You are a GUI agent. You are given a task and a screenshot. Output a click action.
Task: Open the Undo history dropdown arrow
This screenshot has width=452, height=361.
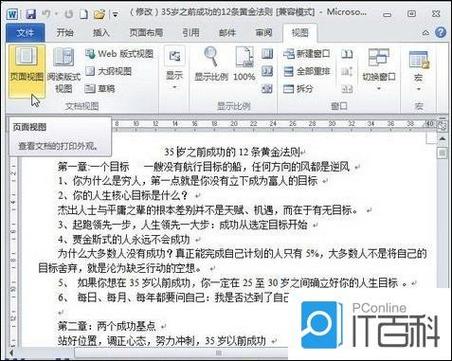(x=56, y=14)
